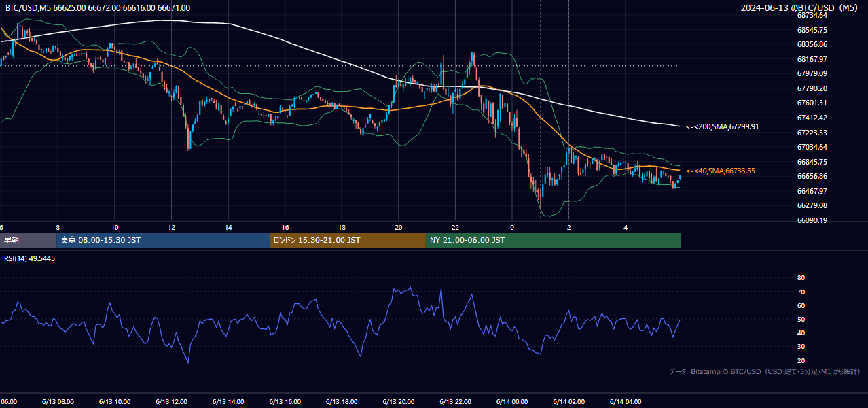868x408 pixels.
Task: Click RSI scale level 40
Action: 801,333
